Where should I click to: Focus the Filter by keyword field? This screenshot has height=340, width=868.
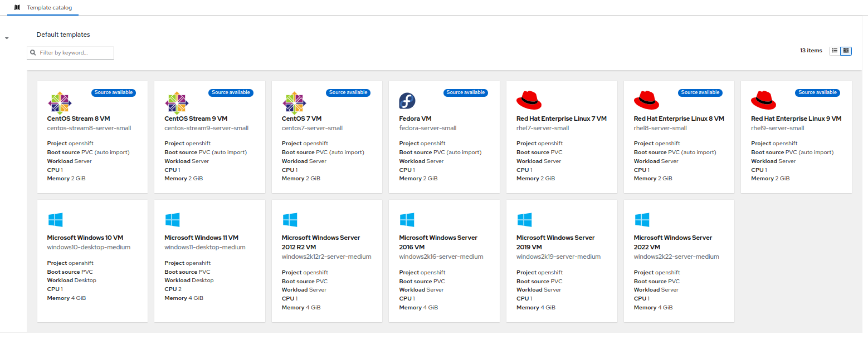(70, 53)
